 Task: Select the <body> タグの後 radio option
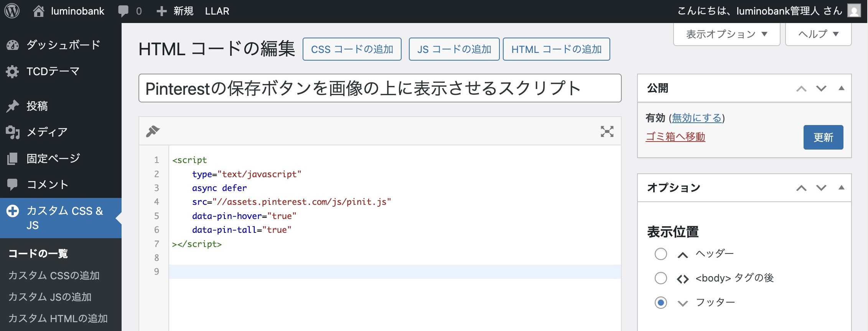coord(660,278)
